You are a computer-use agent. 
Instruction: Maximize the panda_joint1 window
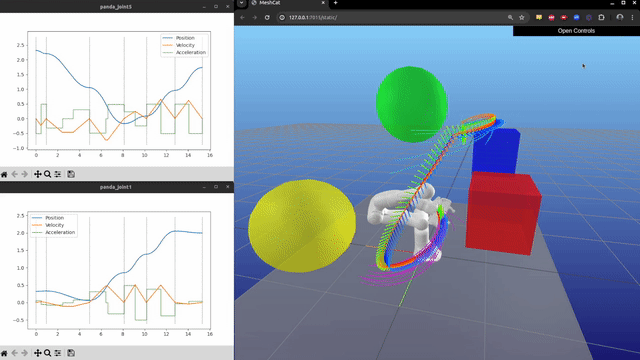(216, 187)
